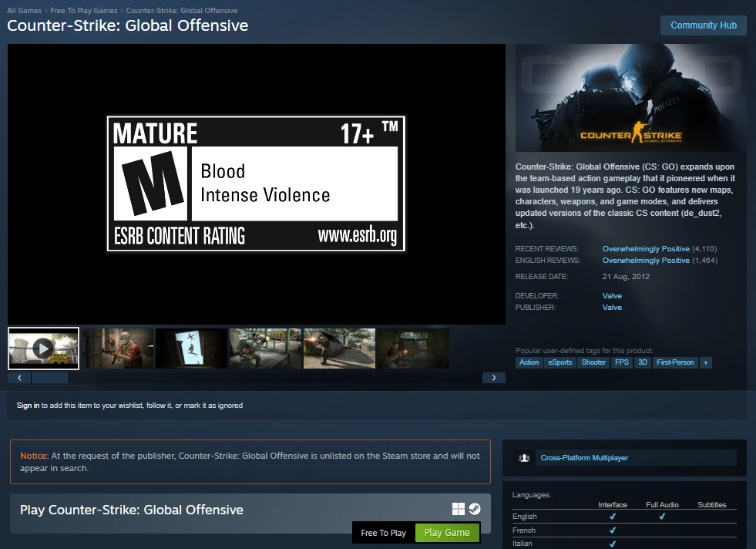Image resolution: width=756 pixels, height=549 pixels.
Task: Click the English Interface checkmark
Action: click(613, 517)
